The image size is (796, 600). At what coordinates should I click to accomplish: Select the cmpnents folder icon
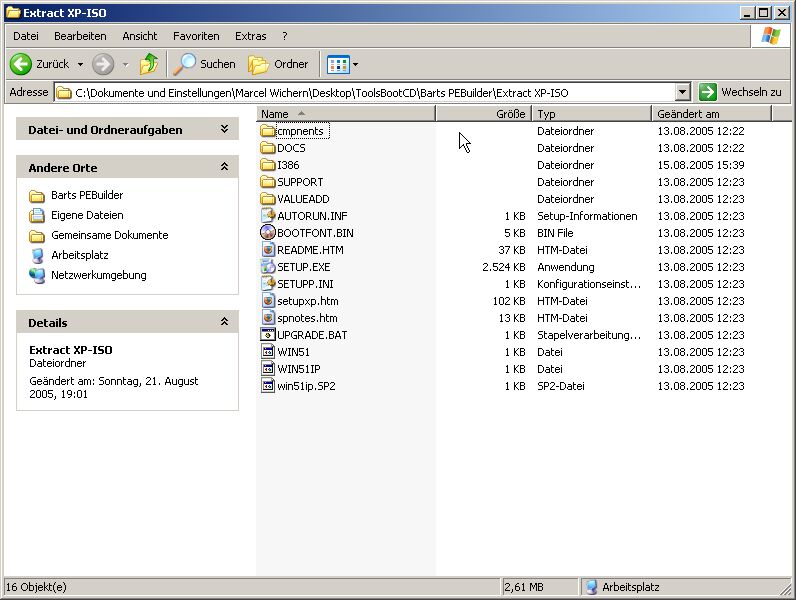tap(268, 131)
